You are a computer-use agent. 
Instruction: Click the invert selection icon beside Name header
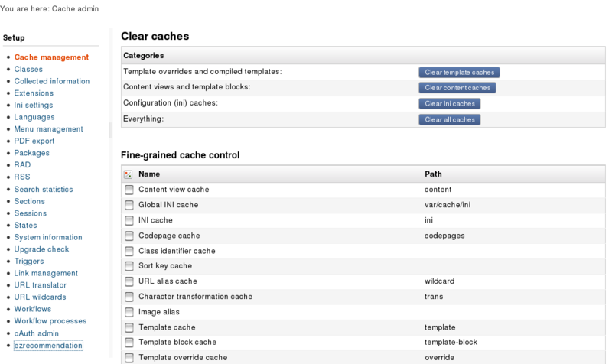[128, 174]
